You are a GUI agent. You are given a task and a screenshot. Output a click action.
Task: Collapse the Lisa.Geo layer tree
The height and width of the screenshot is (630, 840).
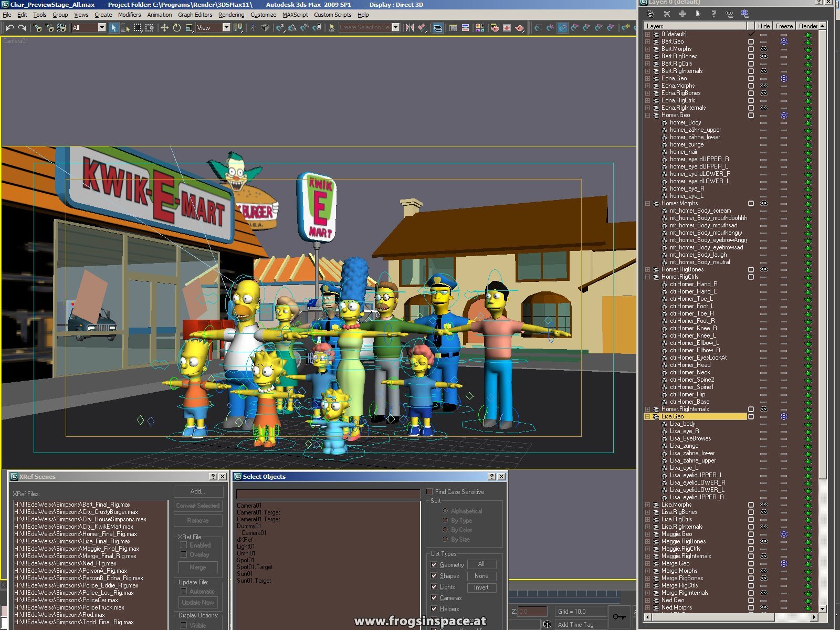click(647, 416)
